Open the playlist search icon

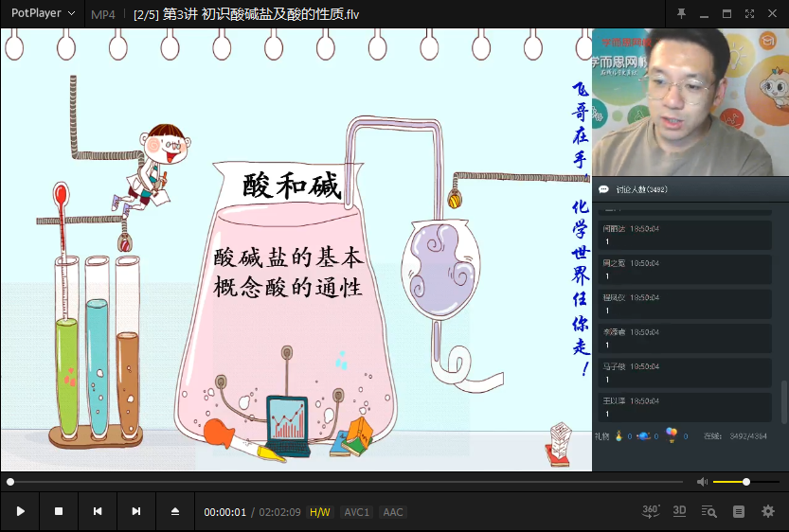pos(708,511)
